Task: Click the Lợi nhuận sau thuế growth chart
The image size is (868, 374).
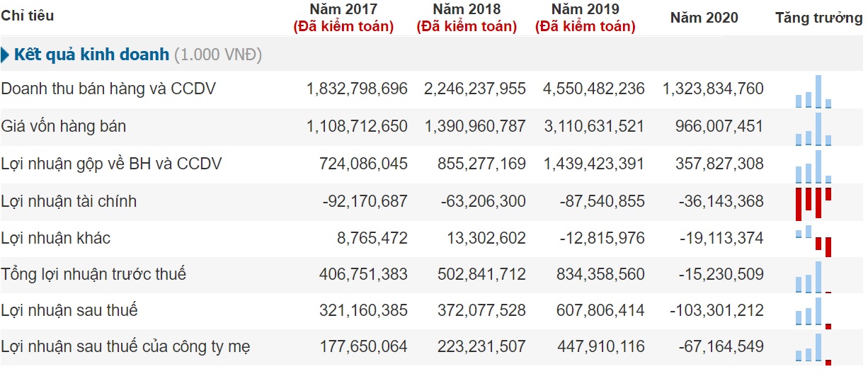Action: click(x=813, y=313)
